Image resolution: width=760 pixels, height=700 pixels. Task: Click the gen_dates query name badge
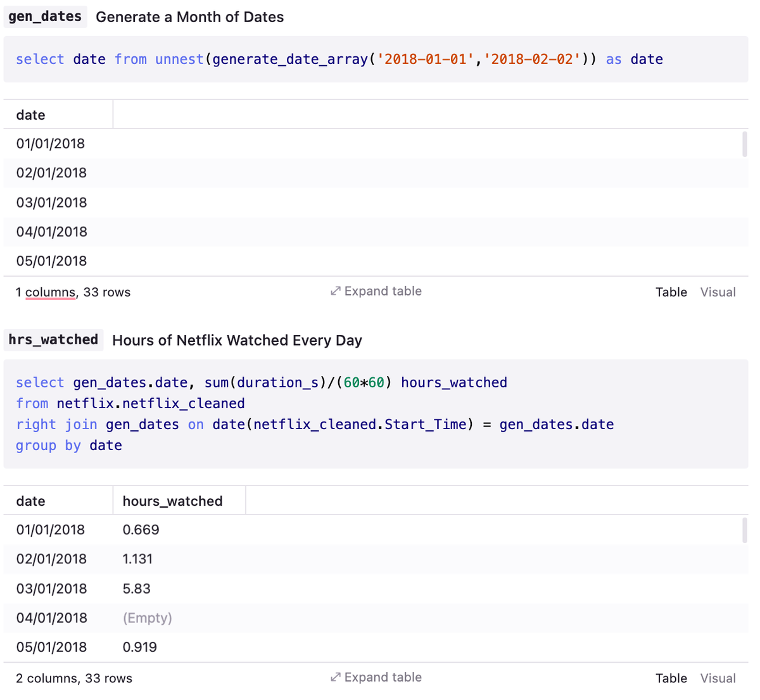pyautogui.click(x=45, y=17)
